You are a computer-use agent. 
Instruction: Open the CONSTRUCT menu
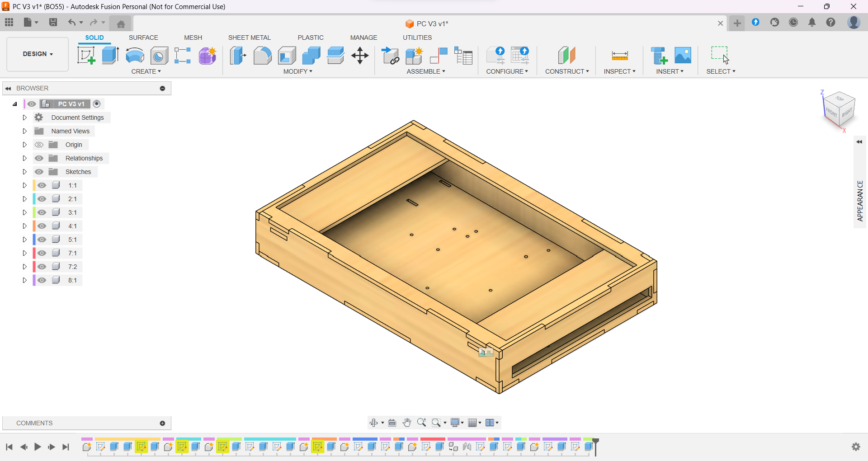[567, 71]
